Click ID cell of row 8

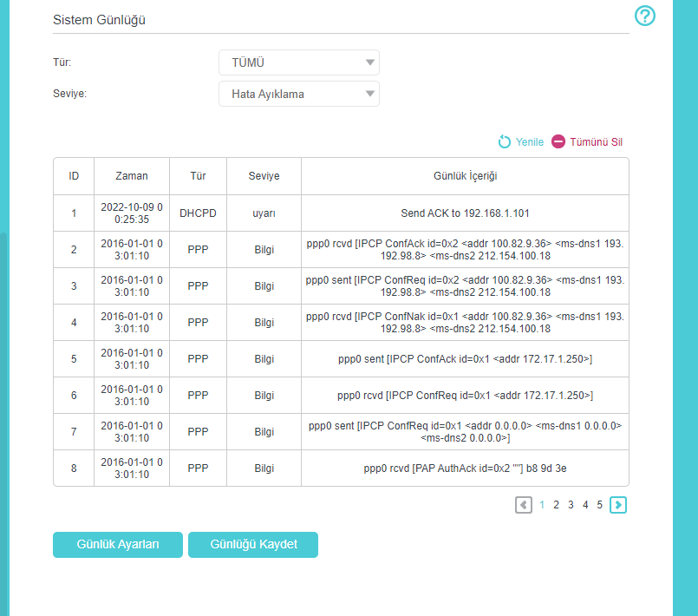(74, 469)
